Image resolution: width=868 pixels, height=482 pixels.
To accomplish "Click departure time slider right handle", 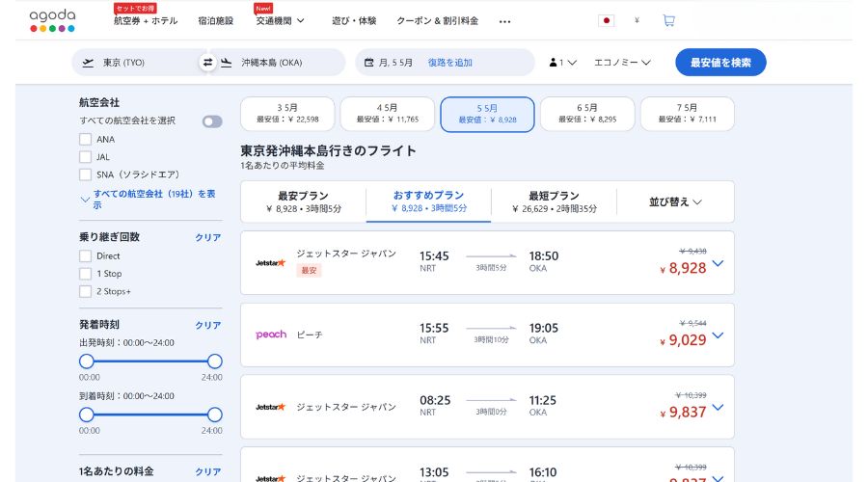I will [215, 361].
